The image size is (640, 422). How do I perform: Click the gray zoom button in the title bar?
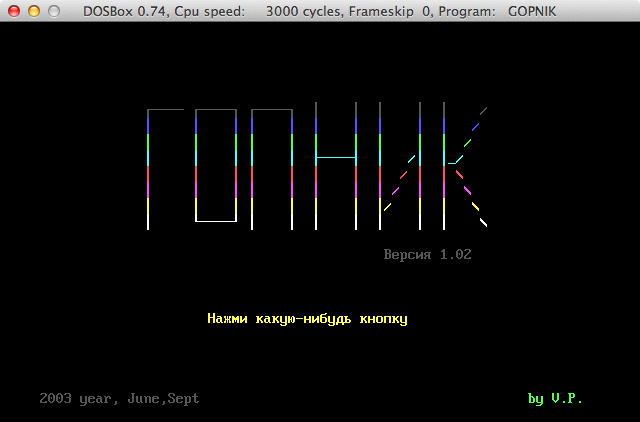click(54, 11)
